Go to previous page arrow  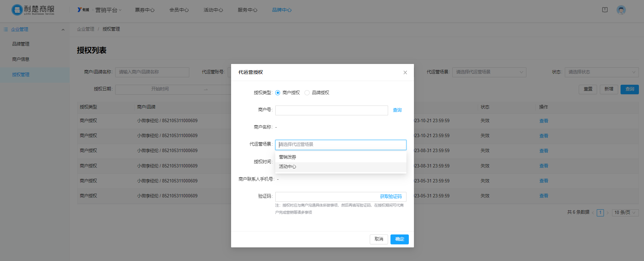[x=593, y=213]
